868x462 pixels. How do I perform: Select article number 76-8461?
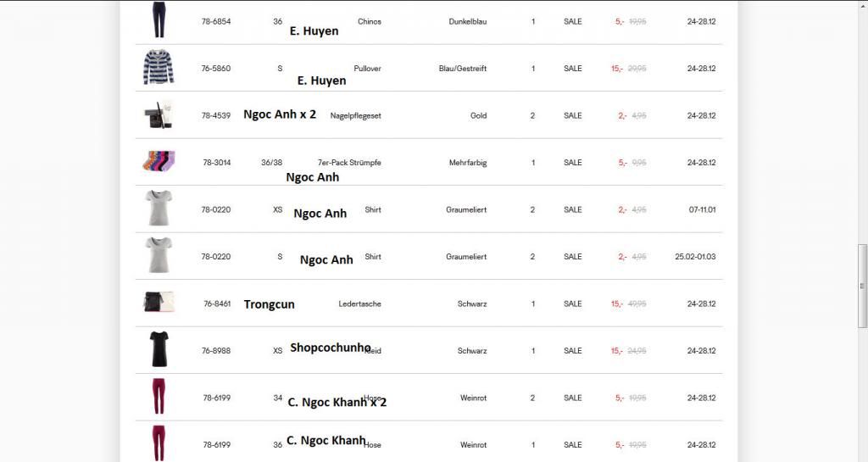pyautogui.click(x=217, y=303)
